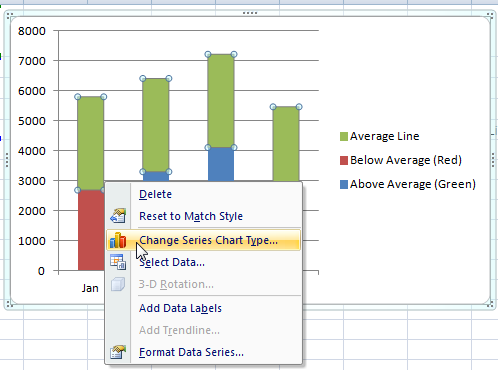Click the 4000 value axis label
Viewport: 498px width, 370px height.
(32, 151)
